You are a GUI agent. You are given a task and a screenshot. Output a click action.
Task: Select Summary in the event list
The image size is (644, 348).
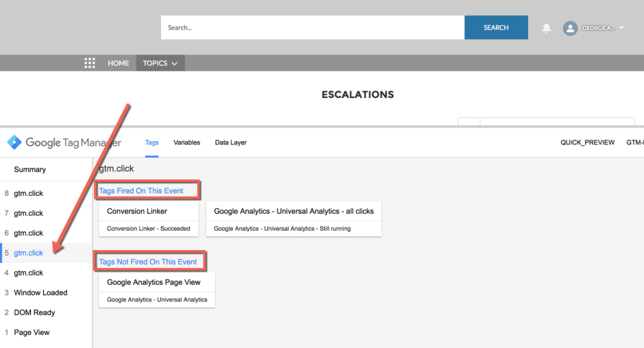(x=46, y=169)
